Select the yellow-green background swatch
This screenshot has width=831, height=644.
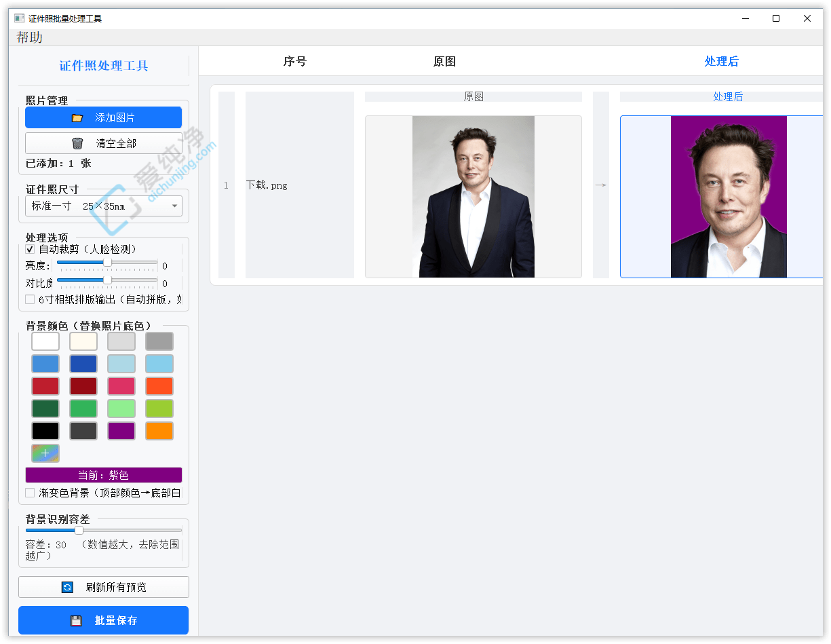[x=159, y=409]
